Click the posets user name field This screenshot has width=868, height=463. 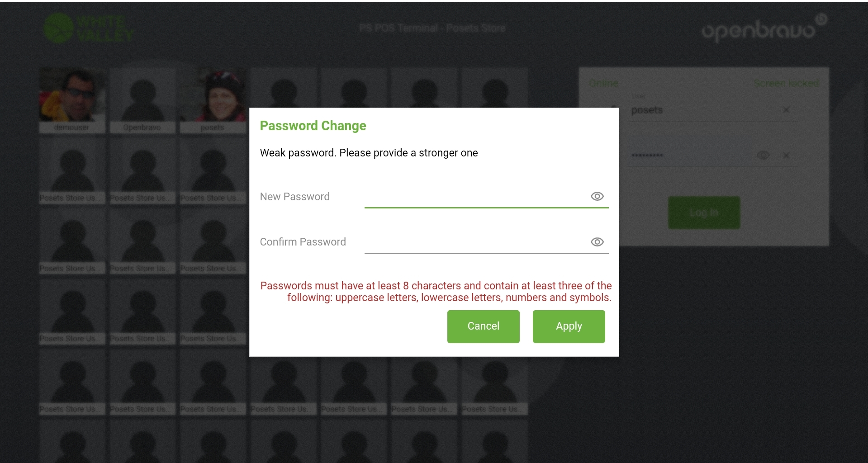point(701,110)
